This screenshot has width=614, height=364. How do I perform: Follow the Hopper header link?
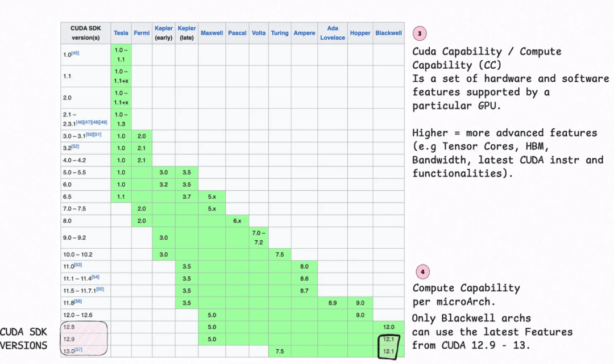tap(360, 33)
